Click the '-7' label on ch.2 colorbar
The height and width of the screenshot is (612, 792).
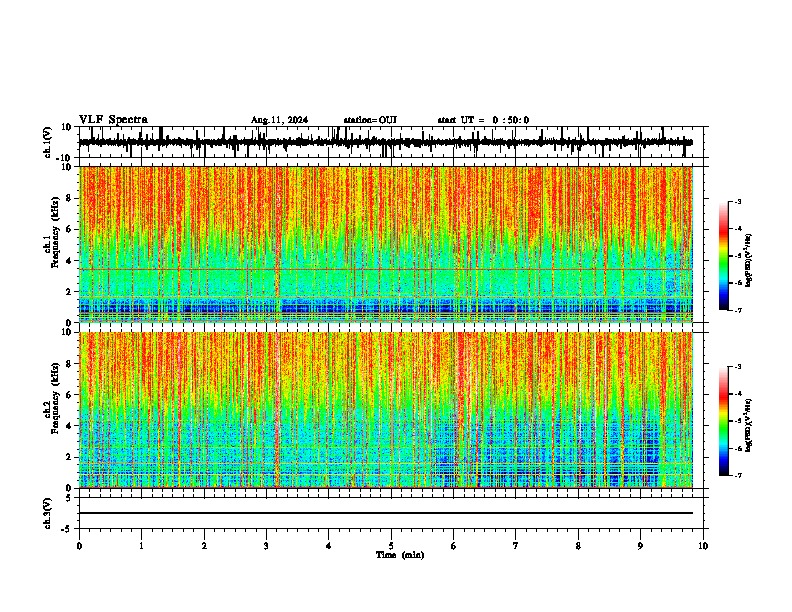pos(737,475)
